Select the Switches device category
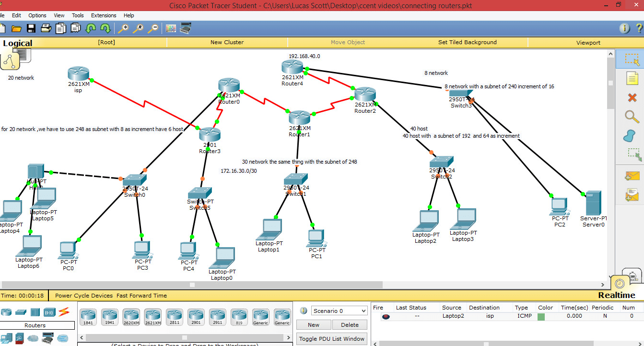 click(20, 312)
